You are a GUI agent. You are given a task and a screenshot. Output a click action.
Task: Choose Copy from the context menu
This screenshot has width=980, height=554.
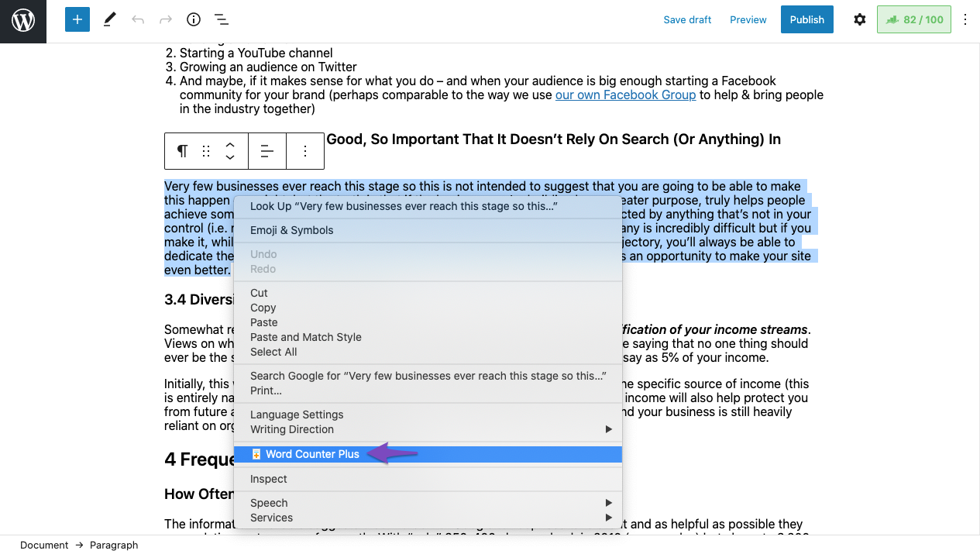[428, 308]
